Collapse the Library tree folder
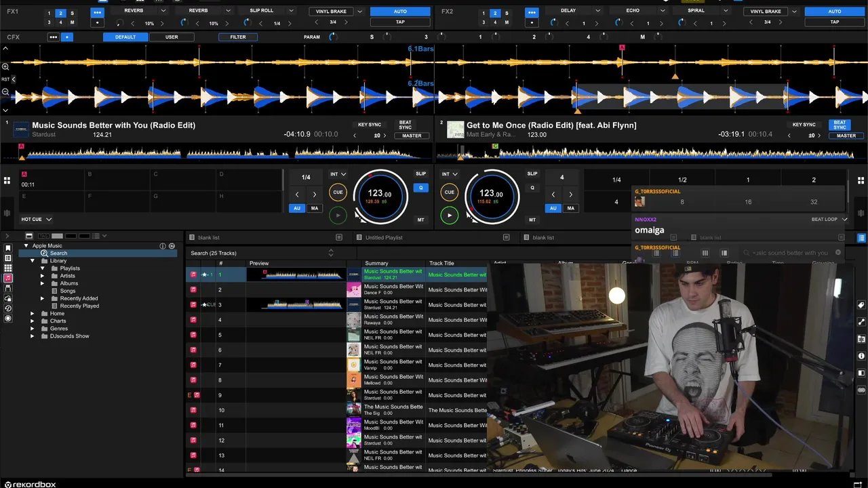This screenshot has height=488, width=868. click(33, 260)
